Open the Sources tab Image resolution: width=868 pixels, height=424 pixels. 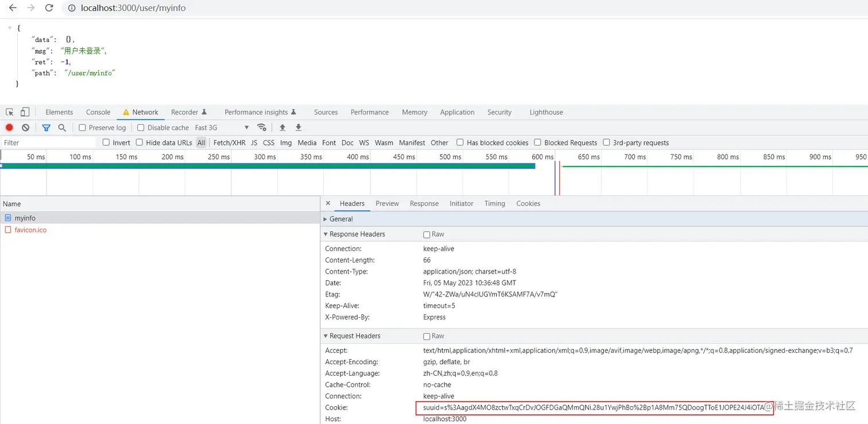tap(325, 112)
